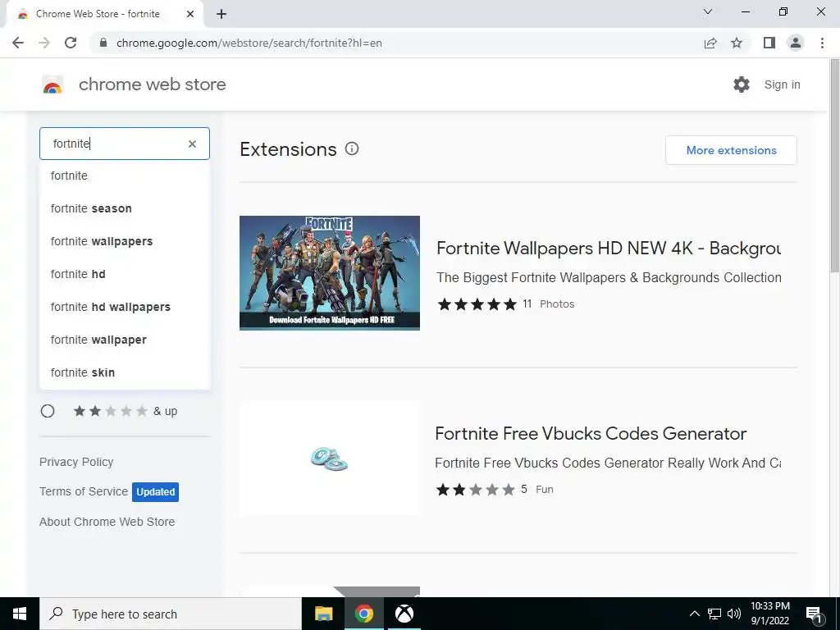Screen dimensions: 840x630
Task: Open Chrome's three-dot menu
Action: point(822,43)
